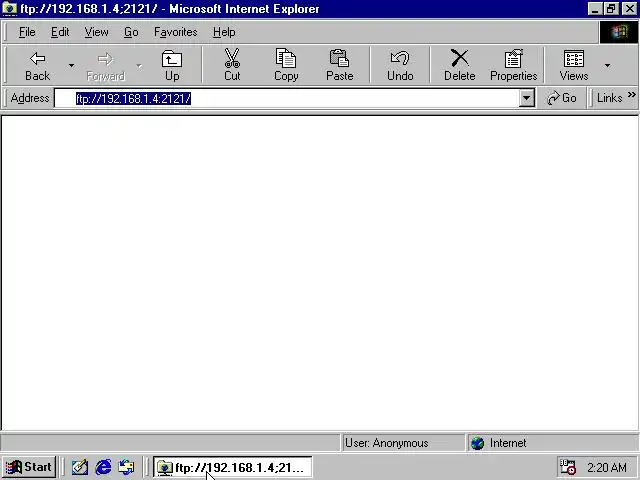Open the File menu

point(27,32)
